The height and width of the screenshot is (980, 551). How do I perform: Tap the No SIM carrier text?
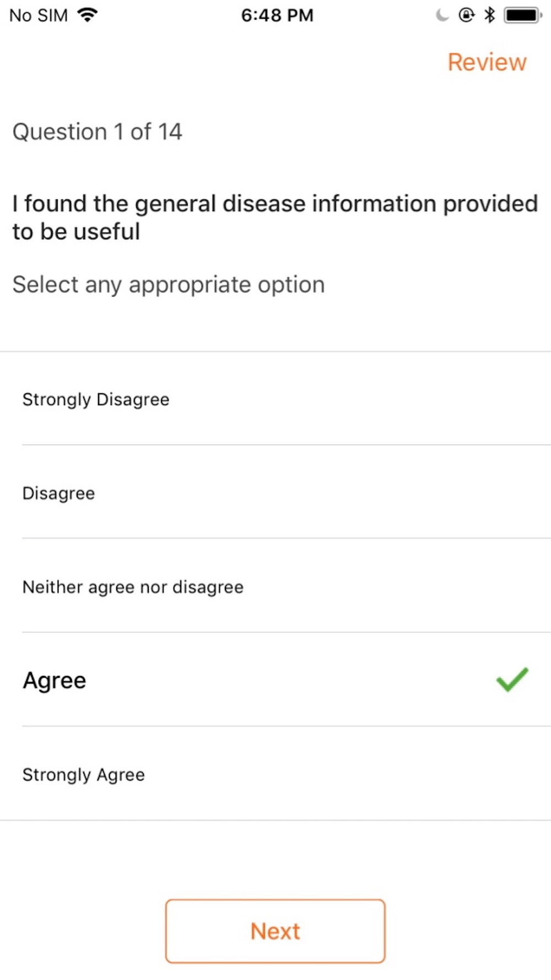coord(39,15)
